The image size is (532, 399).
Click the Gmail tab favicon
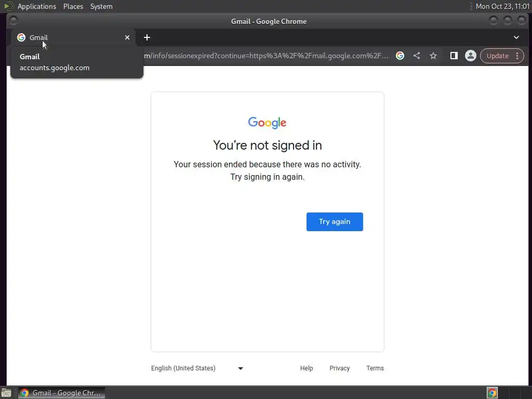point(21,37)
